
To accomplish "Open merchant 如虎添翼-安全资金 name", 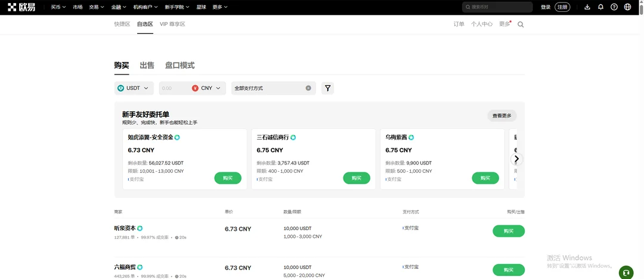I will click(x=150, y=137).
